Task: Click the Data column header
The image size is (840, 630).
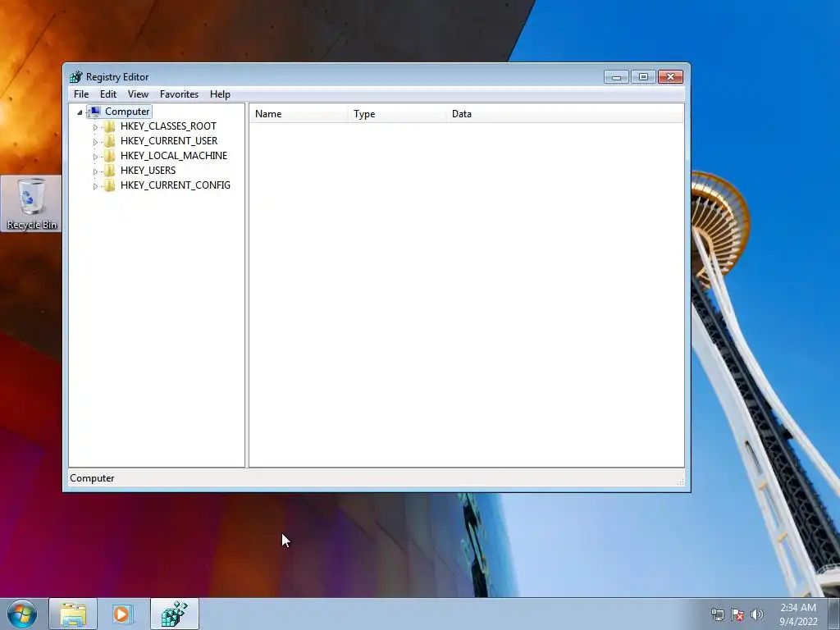Action: tap(565, 114)
